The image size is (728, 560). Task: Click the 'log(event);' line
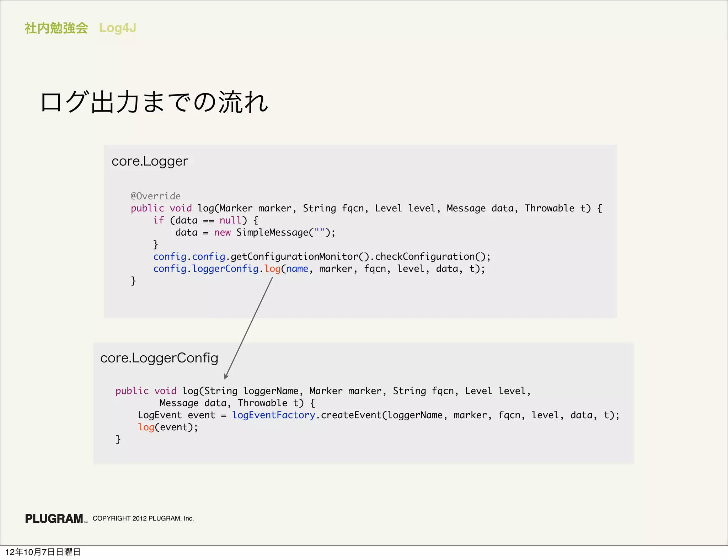point(168,427)
